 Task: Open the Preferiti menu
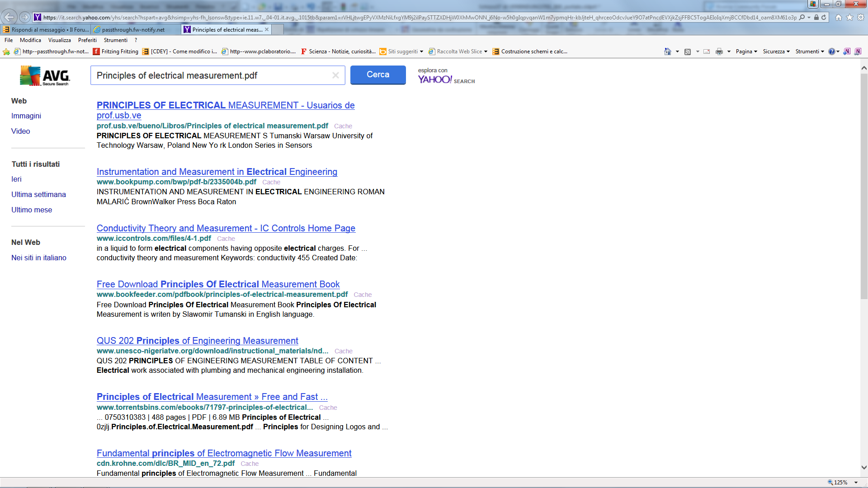[87, 40]
